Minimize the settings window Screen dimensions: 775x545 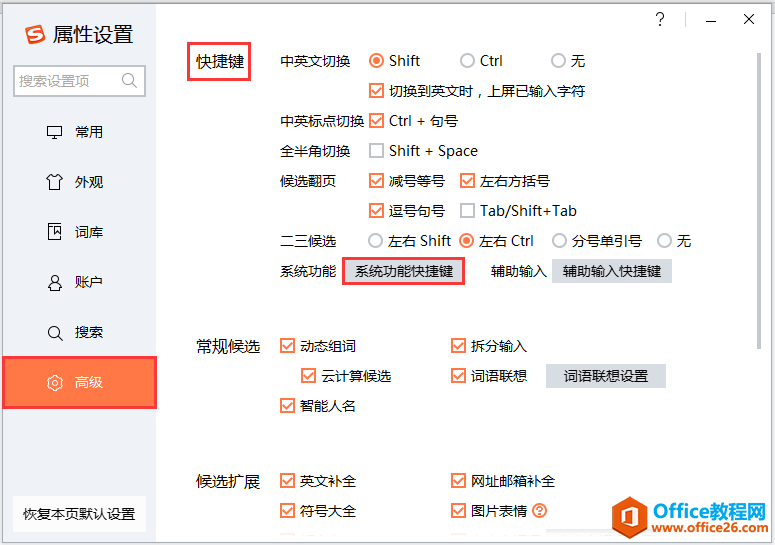[x=711, y=20]
